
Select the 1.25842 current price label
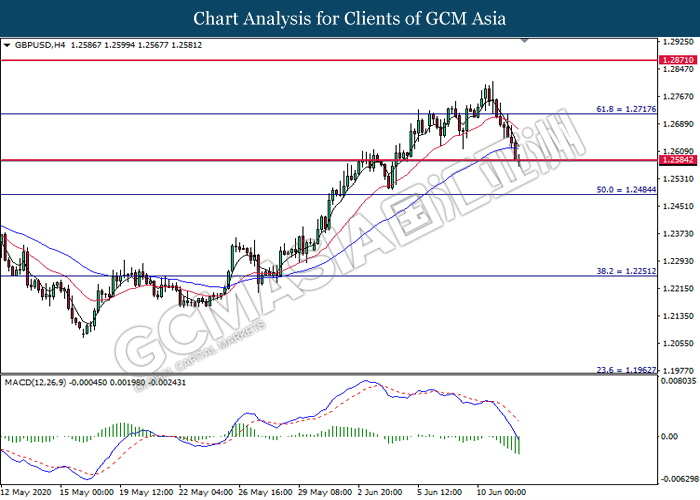pyautogui.click(x=678, y=160)
